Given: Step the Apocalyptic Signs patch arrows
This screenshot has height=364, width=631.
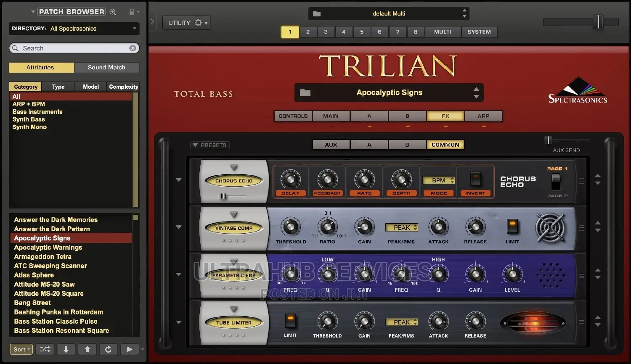Looking at the screenshot, I should point(476,93).
